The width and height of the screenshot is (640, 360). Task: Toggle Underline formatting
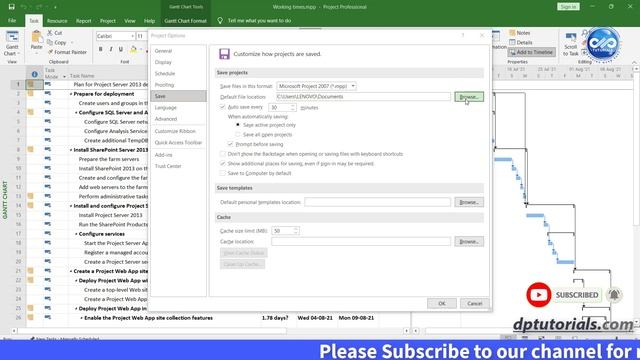(120, 49)
